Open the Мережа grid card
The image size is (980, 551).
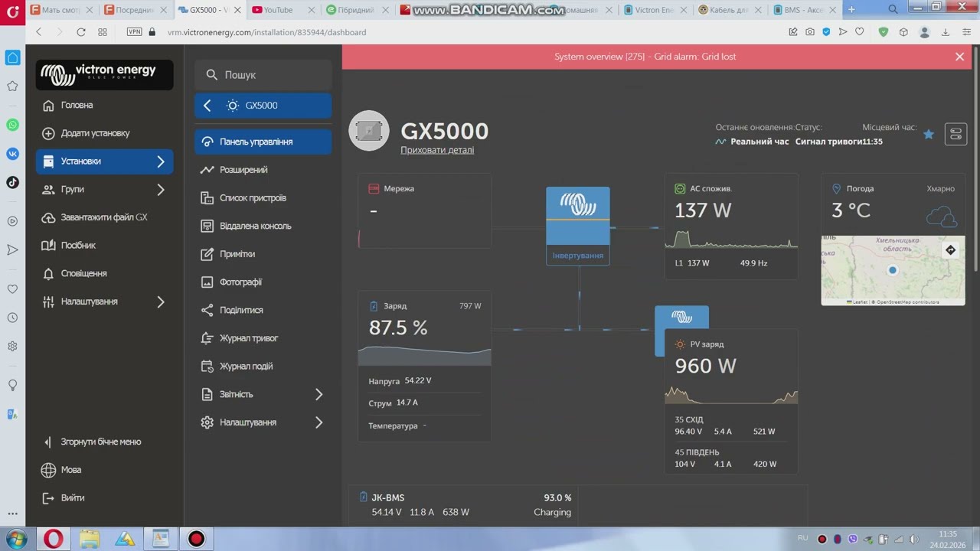pyautogui.click(x=425, y=211)
